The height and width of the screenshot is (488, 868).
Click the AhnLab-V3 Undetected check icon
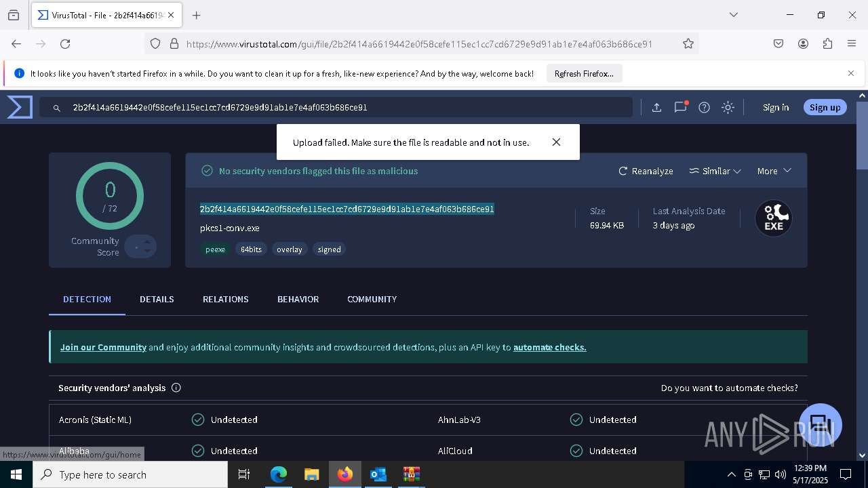(x=576, y=420)
